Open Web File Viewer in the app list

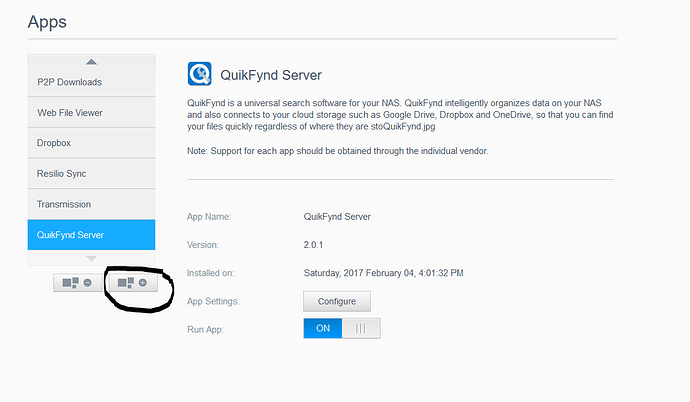pos(91,113)
